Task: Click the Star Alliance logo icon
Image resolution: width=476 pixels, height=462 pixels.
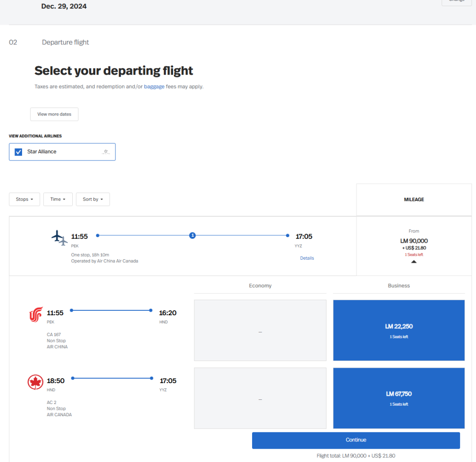Action: 105,152
